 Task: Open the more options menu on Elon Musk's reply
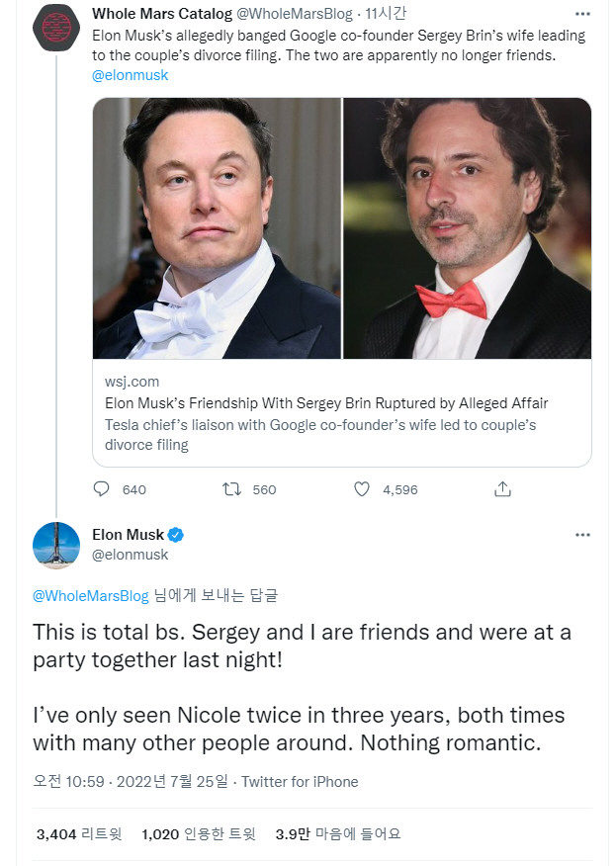pyautogui.click(x=582, y=535)
